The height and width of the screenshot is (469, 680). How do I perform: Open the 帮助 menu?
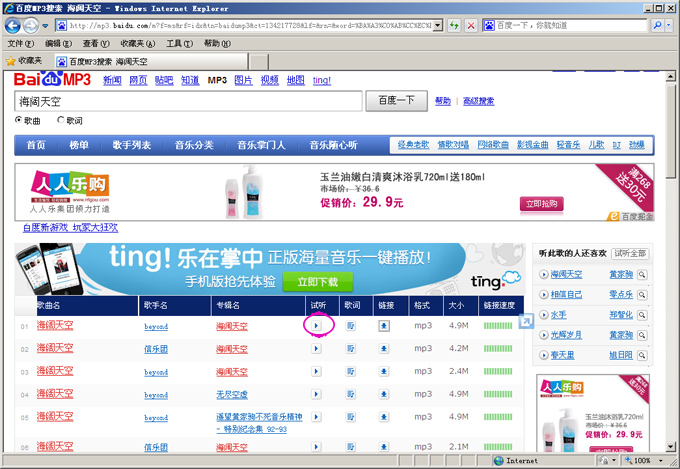[x=217, y=43]
